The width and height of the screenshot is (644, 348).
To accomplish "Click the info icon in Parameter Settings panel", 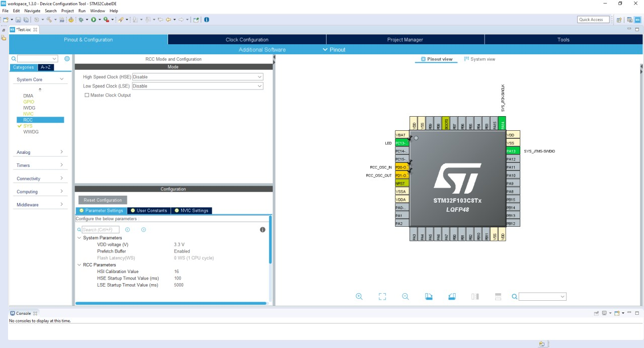I will pyautogui.click(x=262, y=230).
